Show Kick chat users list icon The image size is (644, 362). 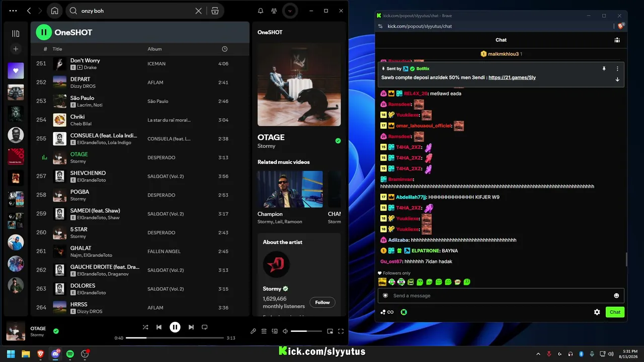617,40
